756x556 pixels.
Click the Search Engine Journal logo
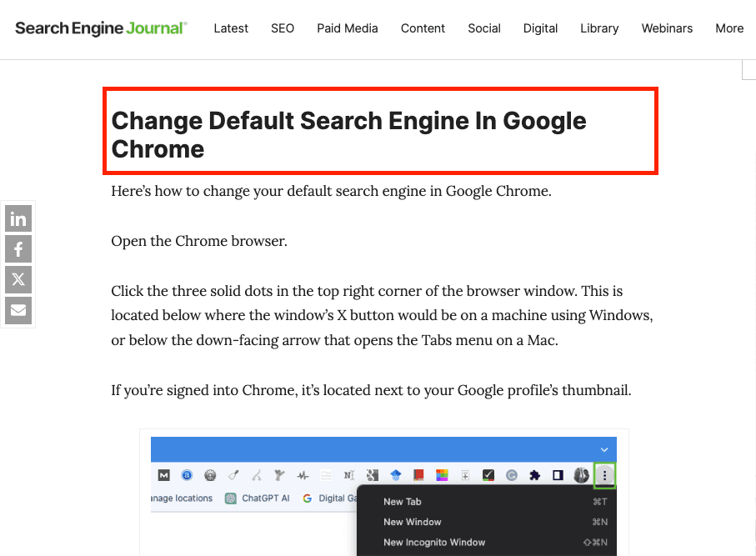click(101, 28)
